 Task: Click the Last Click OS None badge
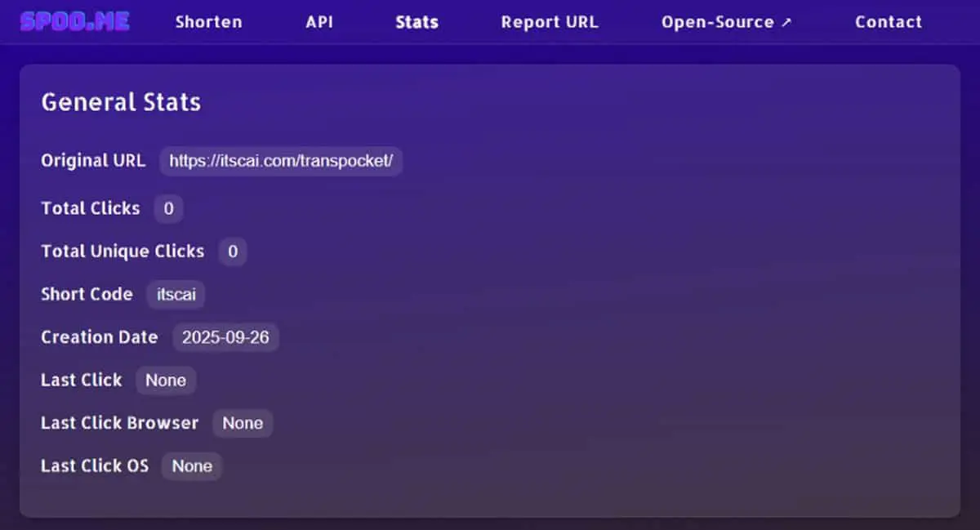(x=192, y=465)
